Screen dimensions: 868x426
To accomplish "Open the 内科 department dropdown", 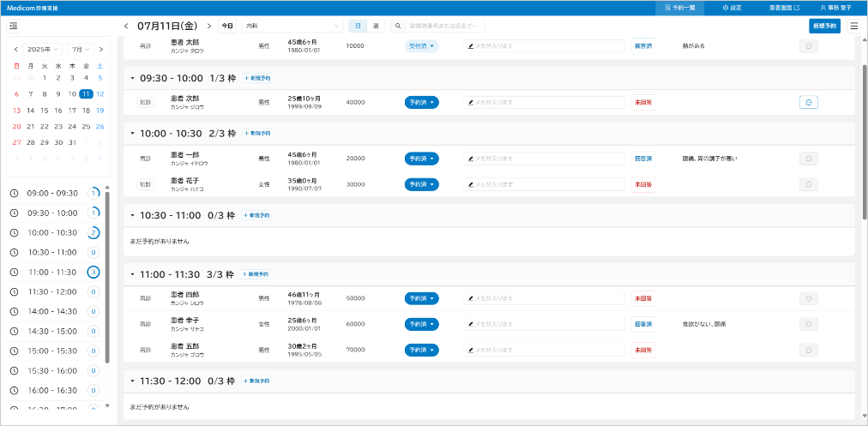I will pyautogui.click(x=292, y=26).
